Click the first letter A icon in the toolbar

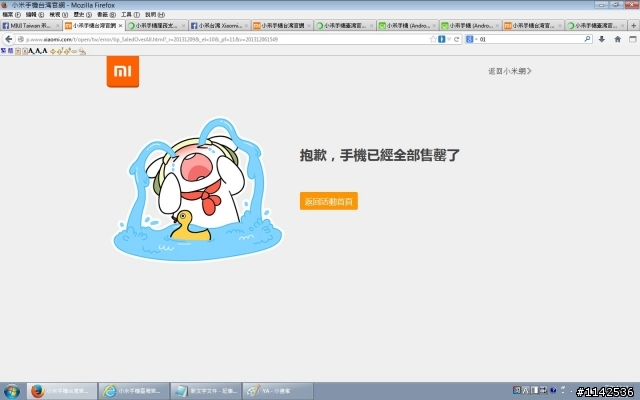(31, 51)
